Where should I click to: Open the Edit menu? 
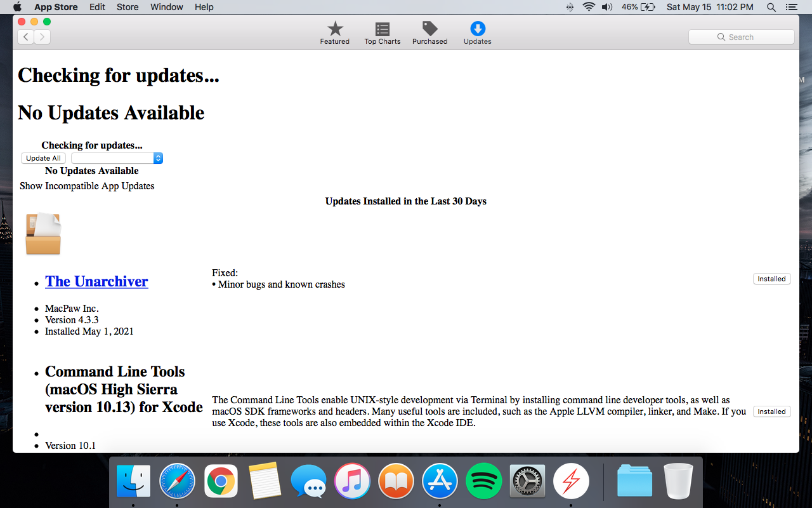coord(97,7)
